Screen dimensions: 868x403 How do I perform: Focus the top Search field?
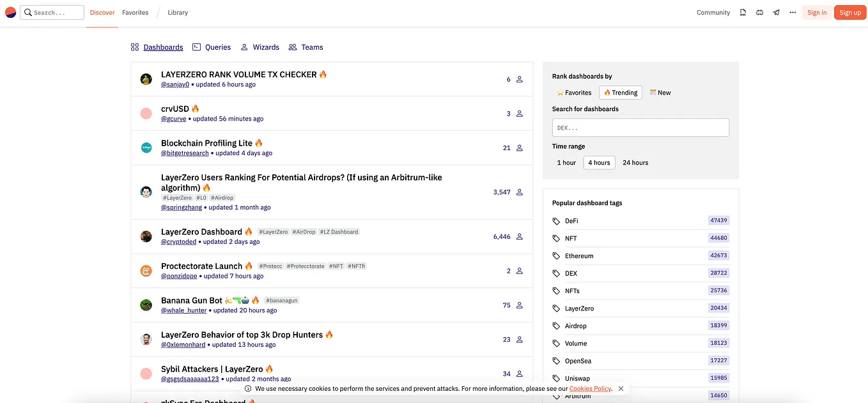pos(52,12)
